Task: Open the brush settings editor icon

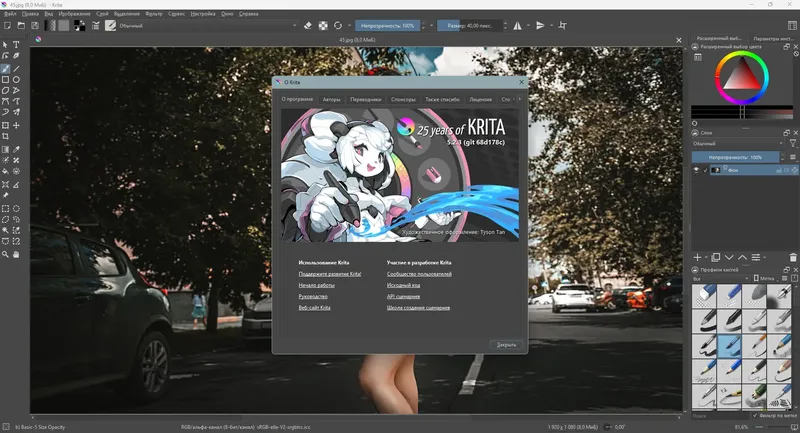Action: (95, 26)
